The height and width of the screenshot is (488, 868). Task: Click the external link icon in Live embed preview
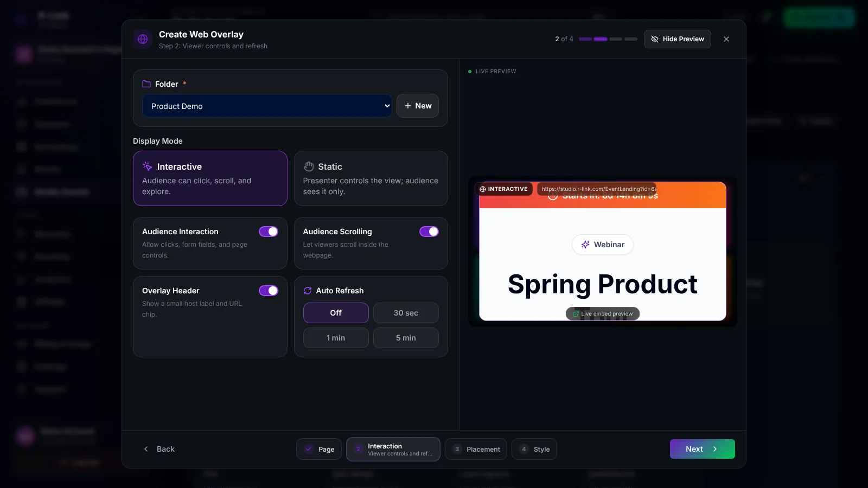[576, 314]
